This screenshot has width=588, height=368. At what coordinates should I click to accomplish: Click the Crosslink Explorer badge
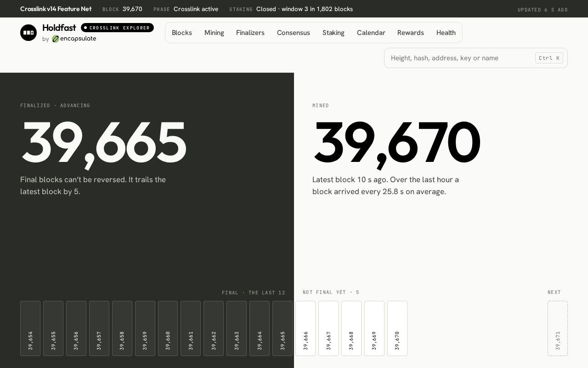click(117, 28)
